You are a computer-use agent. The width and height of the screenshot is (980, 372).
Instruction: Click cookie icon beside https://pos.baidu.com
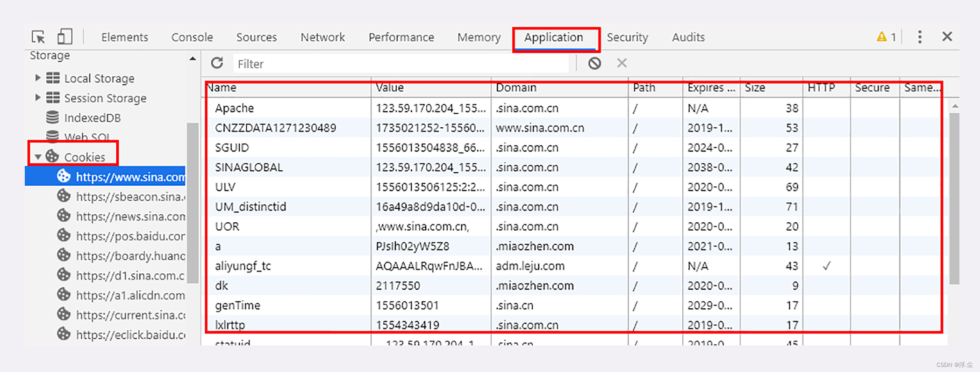tap(64, 235)
